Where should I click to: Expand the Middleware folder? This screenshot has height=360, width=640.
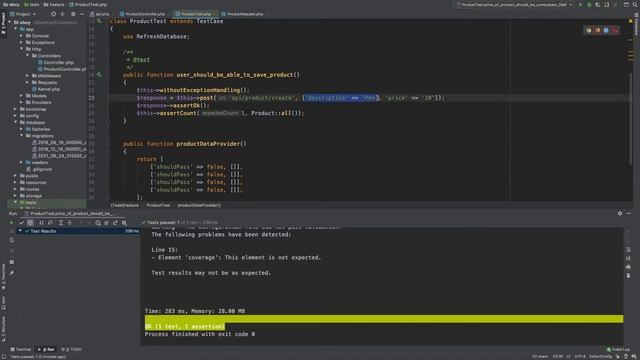click(28, 76)
